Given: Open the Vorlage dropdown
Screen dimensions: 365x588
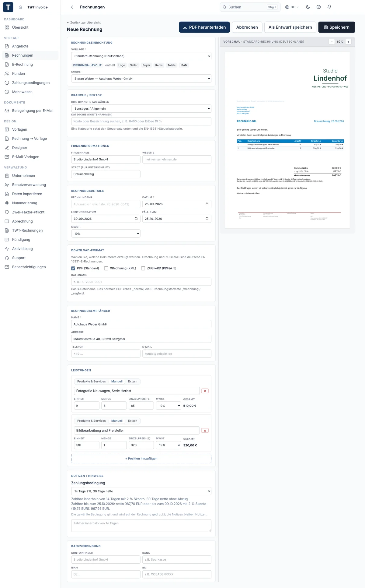Looking at the screenshot, I should coord(141,56).
